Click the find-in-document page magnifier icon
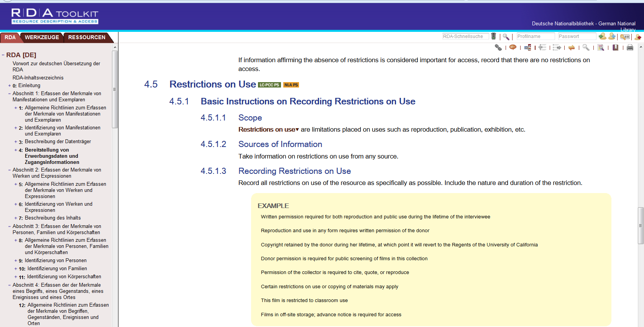Image resolution: width=644 pixels, height=327 pixels. [x=601, y=48]
